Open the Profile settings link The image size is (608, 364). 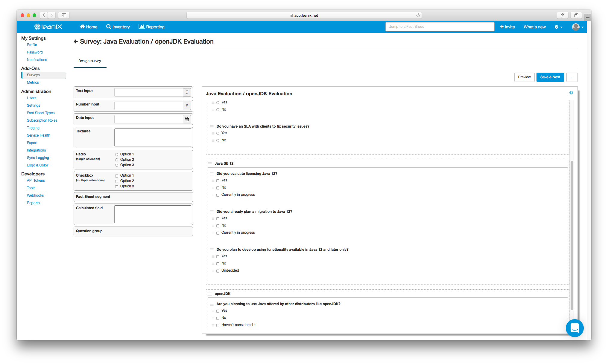pyautogui.click(x=32, y=45)
